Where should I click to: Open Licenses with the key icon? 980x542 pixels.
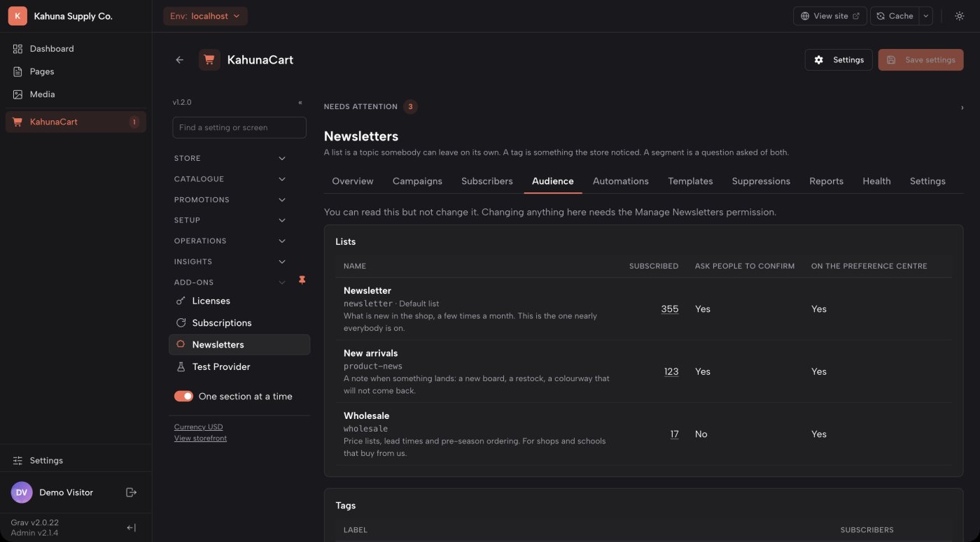point(181,301)
